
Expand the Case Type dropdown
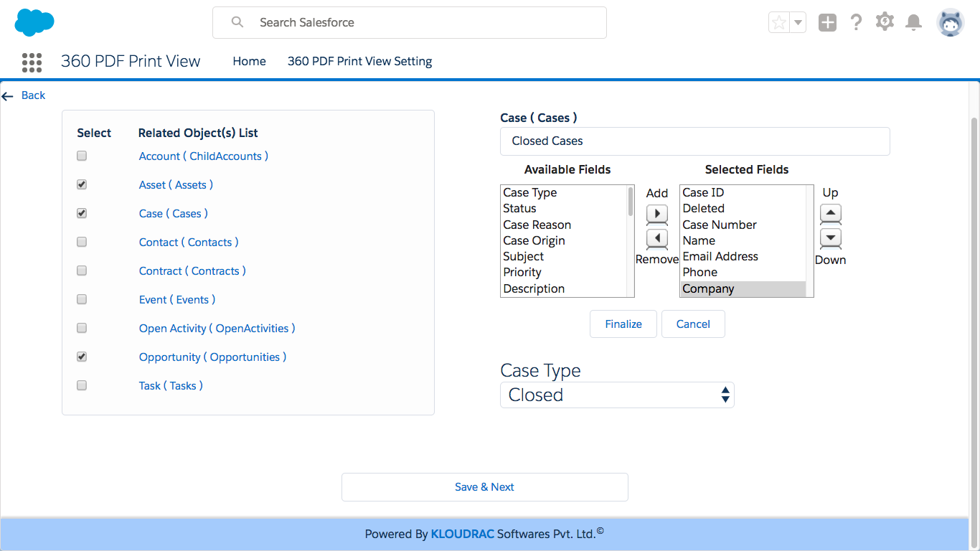coord(616,395)
